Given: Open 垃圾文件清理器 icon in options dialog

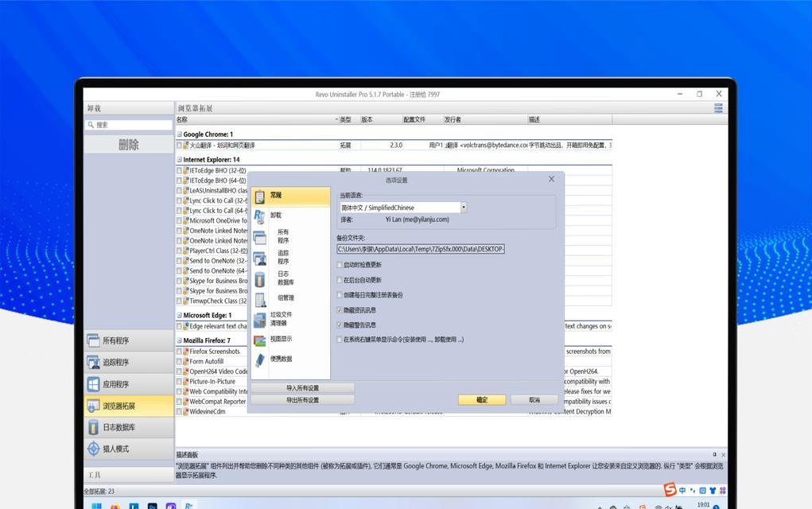Looking at the screenshot, I should click(x=259, y=320).
